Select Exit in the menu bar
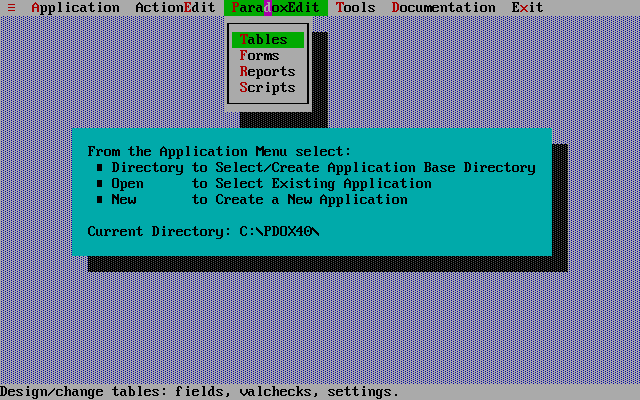The height and width of the screenshot is (400, 640). coord(527,7)
